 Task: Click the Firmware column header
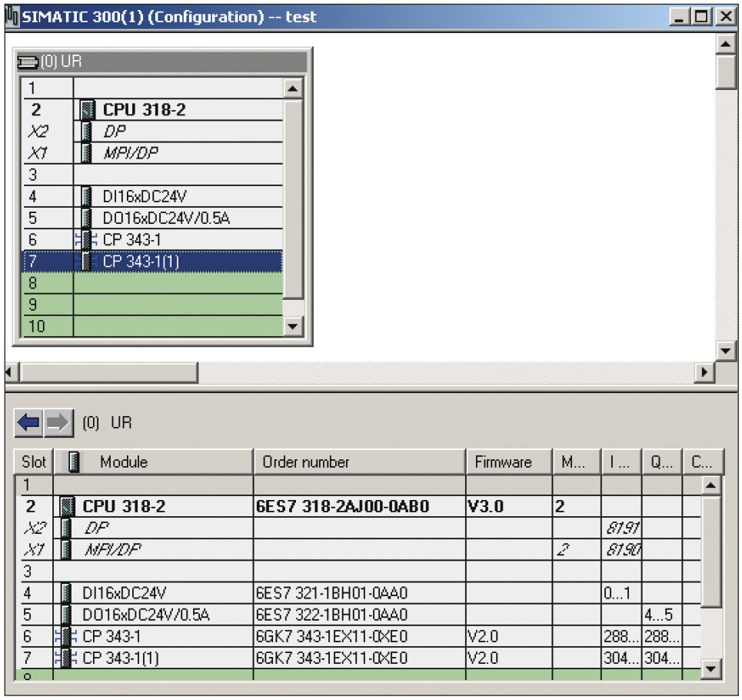point(509,462)
